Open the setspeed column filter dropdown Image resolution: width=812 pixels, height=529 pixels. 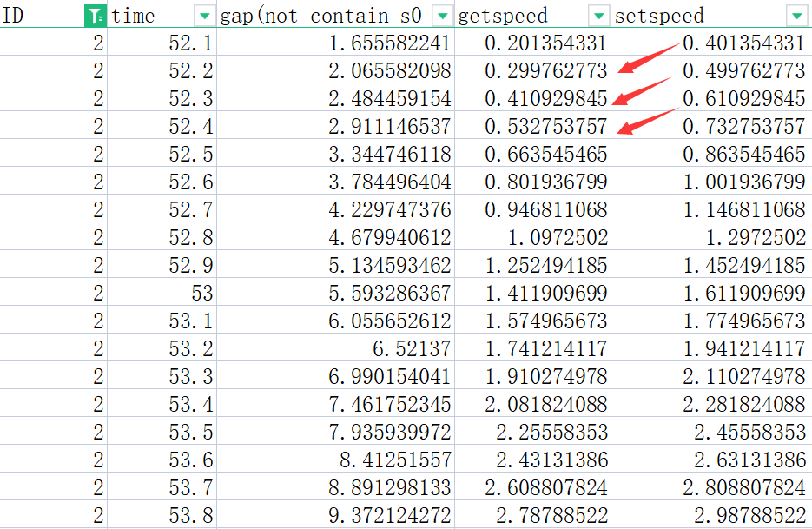click(x=796, y=16)
